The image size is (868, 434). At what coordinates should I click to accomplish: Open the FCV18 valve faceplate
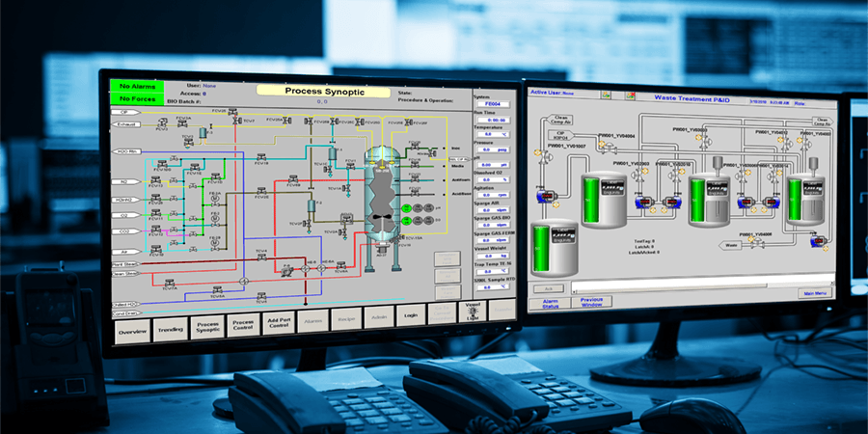click(x=261, y=158)
